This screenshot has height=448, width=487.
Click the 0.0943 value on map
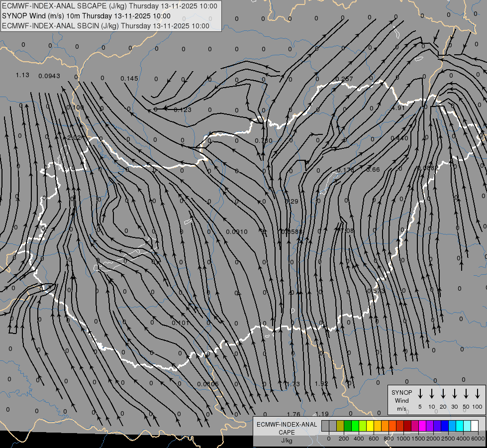49,76
